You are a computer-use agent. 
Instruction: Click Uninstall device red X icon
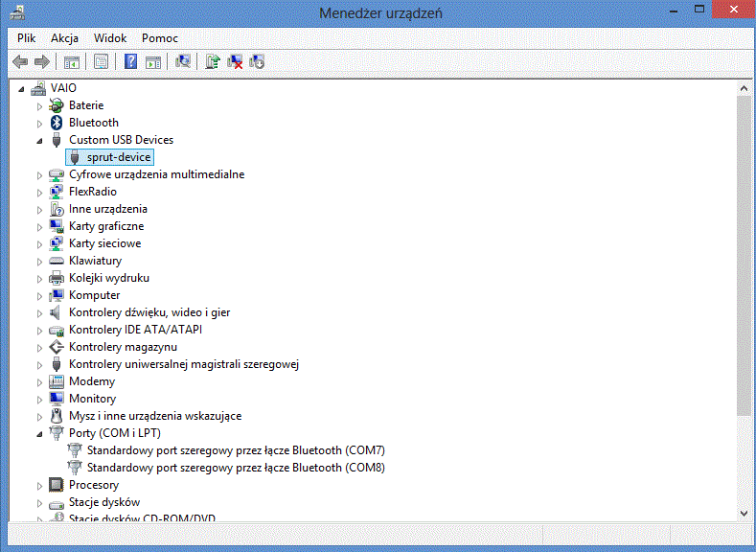coord(235,61)
